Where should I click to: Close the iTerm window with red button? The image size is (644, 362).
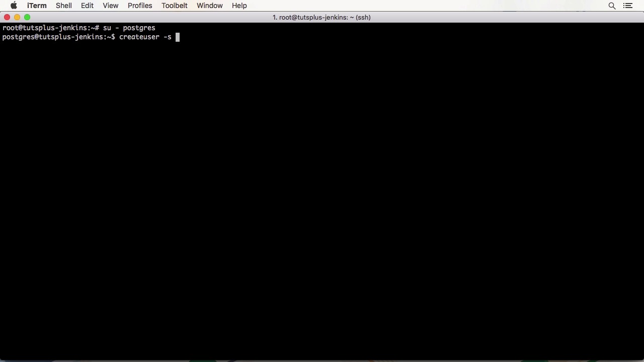pos(7,17)
